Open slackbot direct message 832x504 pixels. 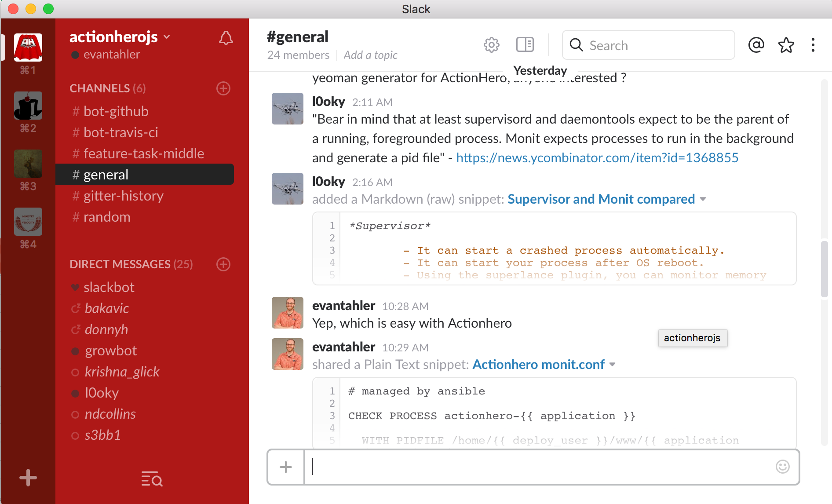point(145,287)
